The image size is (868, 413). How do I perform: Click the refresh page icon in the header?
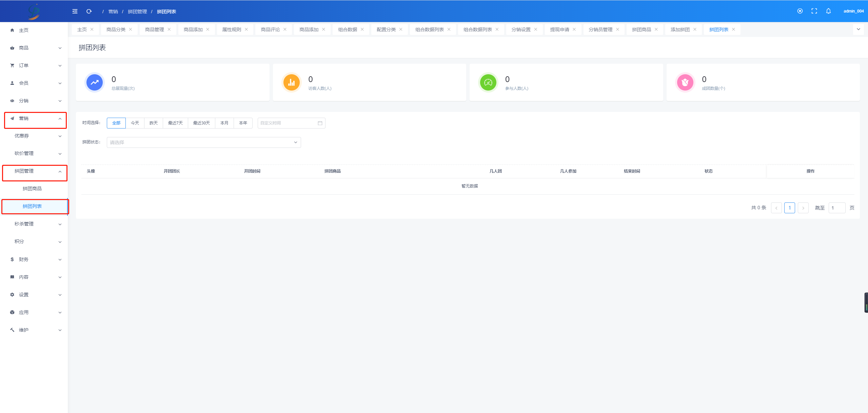point(89,12)
